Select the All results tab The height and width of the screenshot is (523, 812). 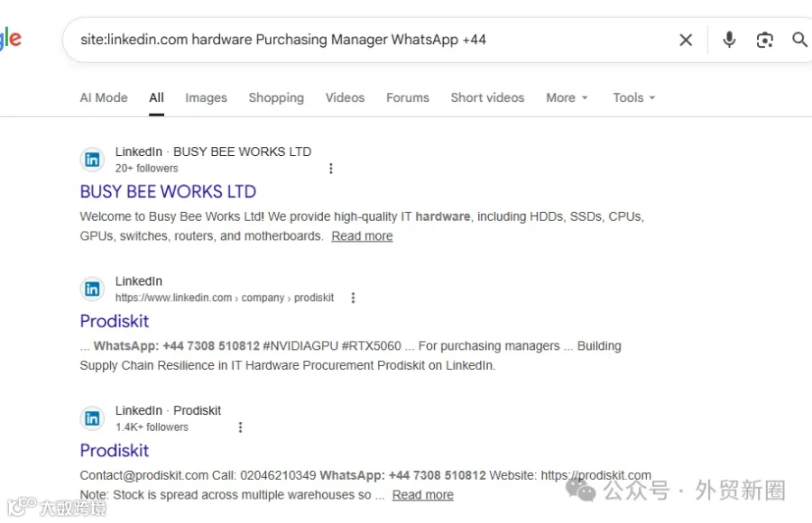[x=156, y=97]
